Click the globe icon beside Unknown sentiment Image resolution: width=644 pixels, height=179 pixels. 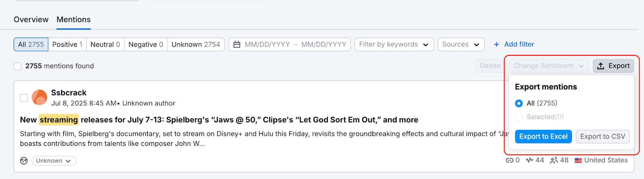24,161
